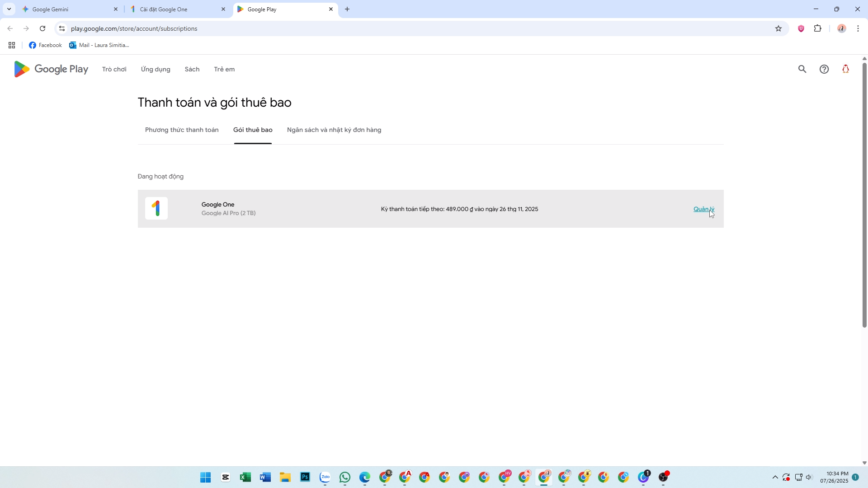This screenshot has width=868, height=488.
Task: Expand the tab search dropdown arrow
Action: click(9, 9)
